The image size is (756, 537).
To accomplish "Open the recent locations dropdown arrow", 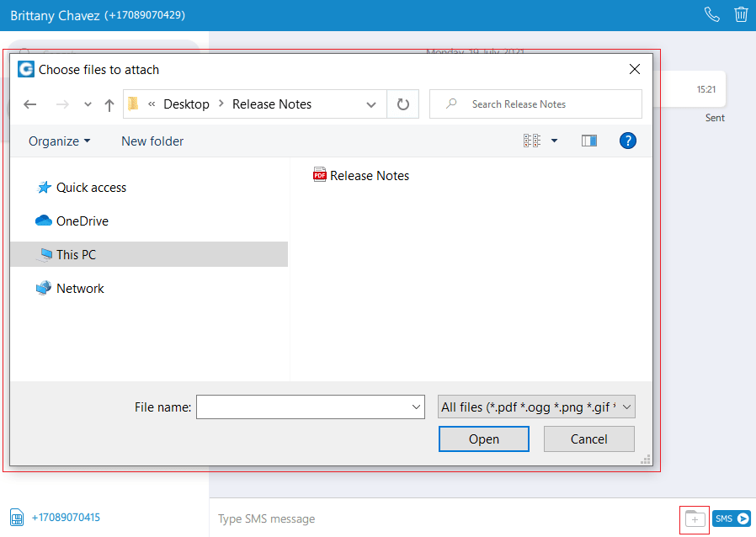I will [88, 104].
